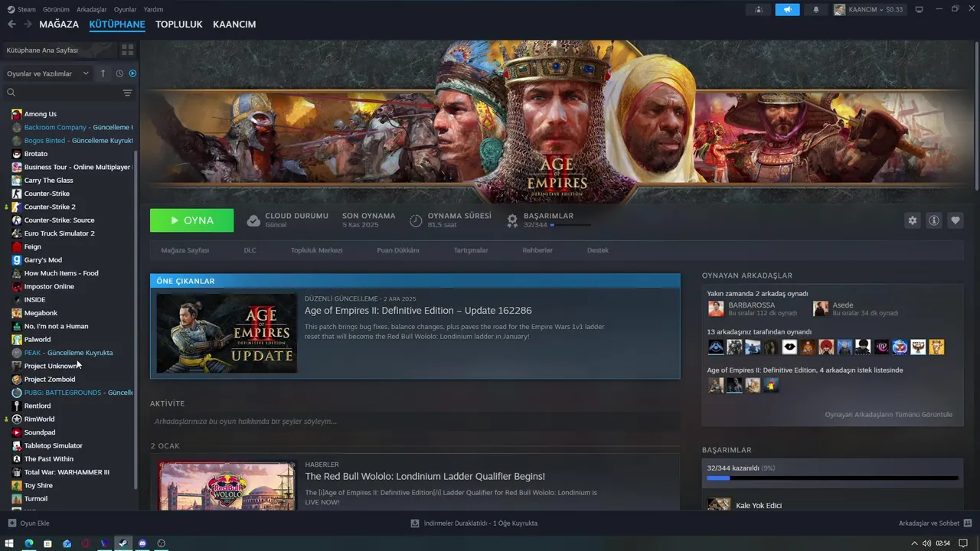Go to the MAĞAZA tab
Screen dimensions: 980x551
(59, 24)
